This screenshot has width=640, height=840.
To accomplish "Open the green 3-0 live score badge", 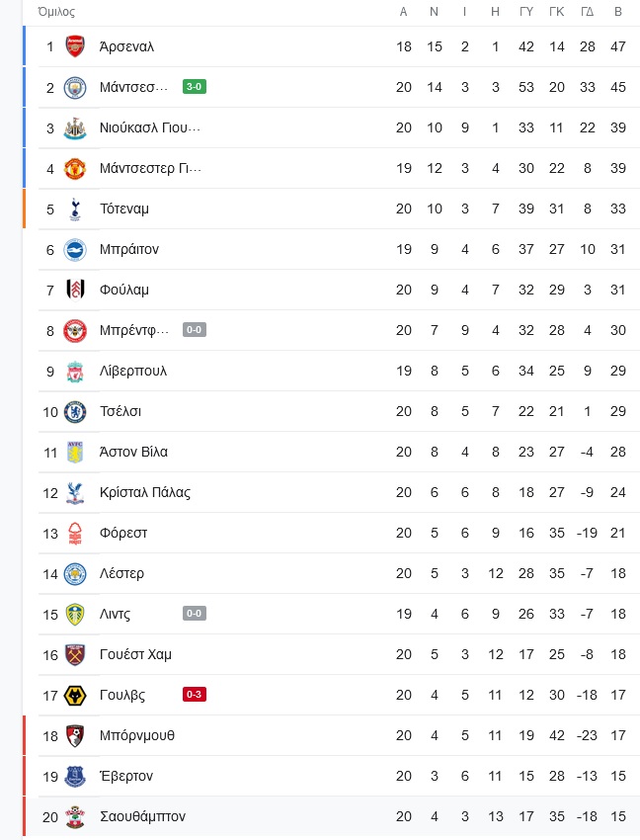I will point(195,87).
